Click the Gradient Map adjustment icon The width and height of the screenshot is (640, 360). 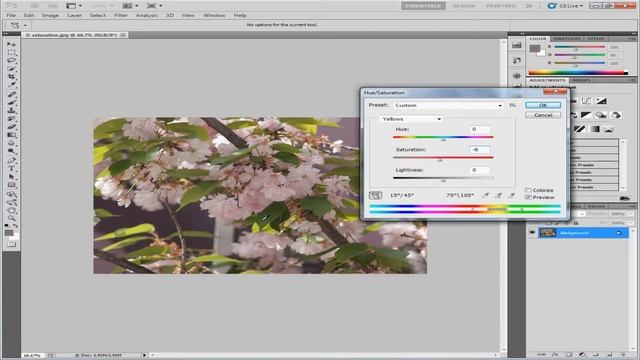point(595,129)
